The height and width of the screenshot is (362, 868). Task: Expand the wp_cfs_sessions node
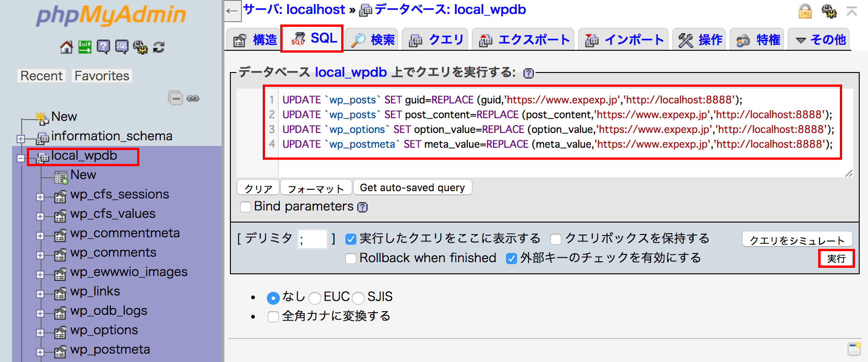click(40, 197)
